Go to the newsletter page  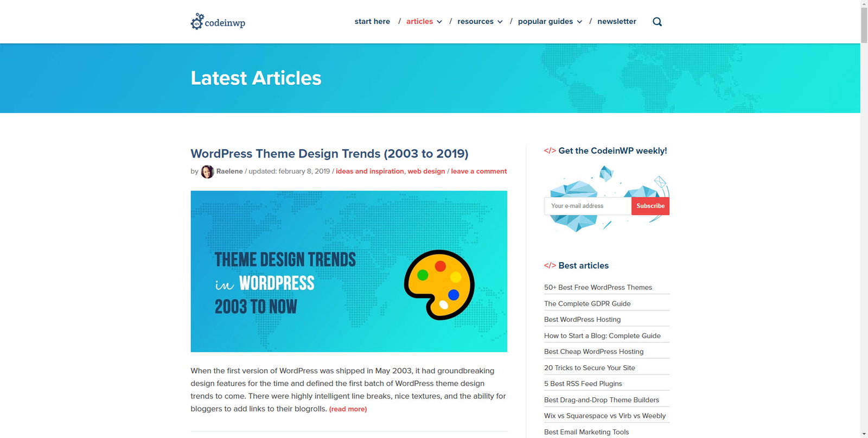[617, 21]
